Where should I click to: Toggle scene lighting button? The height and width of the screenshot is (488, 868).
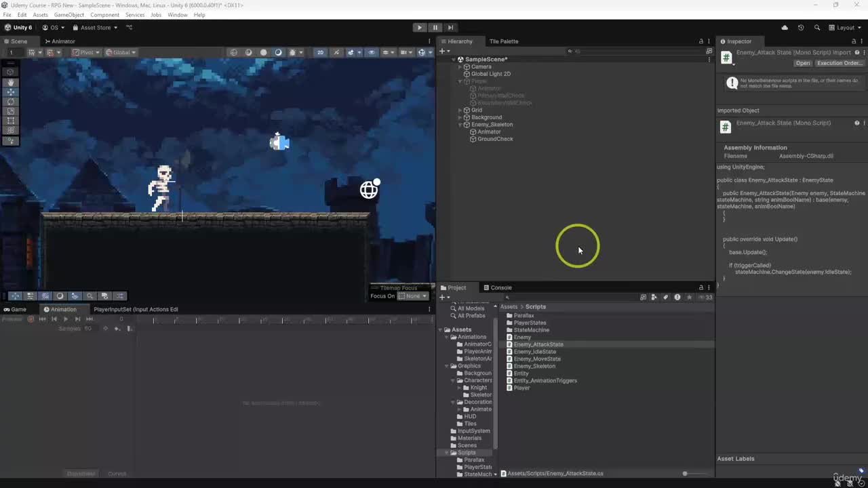pos(336,52)
